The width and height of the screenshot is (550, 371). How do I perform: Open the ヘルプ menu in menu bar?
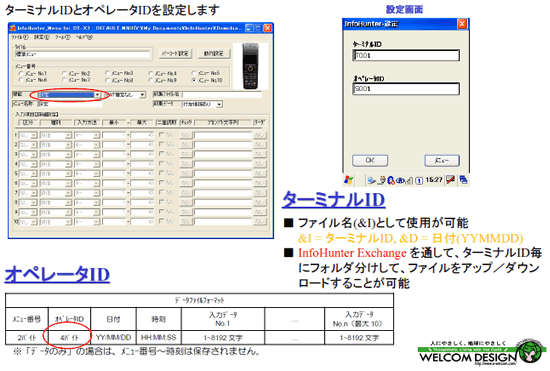pyautogui.click(x=84, y=37)
